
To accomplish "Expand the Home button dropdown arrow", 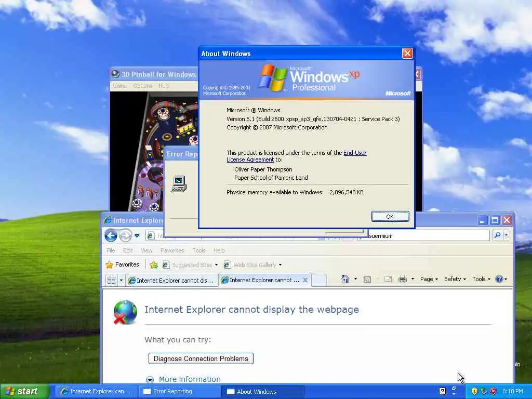I will [355, 279].
